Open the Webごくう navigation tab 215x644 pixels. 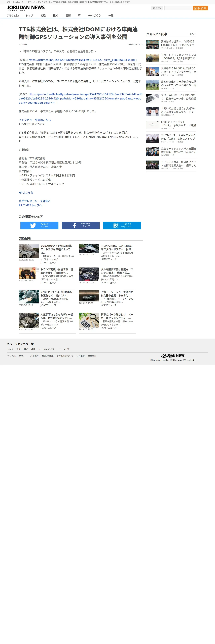(x=94, y=16)
